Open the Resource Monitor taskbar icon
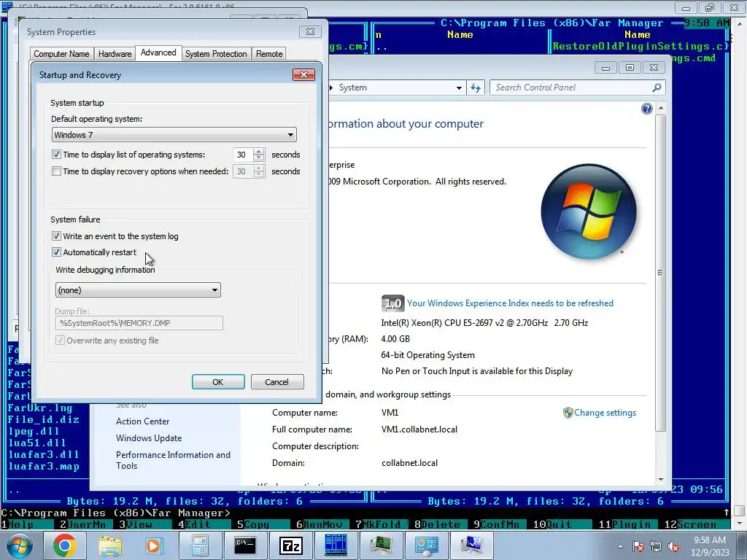747x560 pixels. pyautogui.click(x=380, y=545)
